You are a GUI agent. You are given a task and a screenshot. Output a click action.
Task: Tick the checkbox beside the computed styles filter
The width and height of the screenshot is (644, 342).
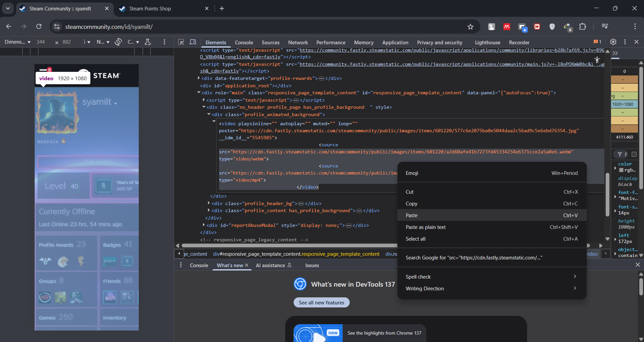coord(634,154)
